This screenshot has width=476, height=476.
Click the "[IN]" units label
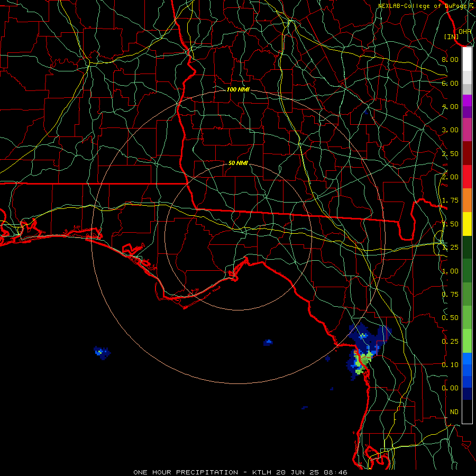point(451,36)
